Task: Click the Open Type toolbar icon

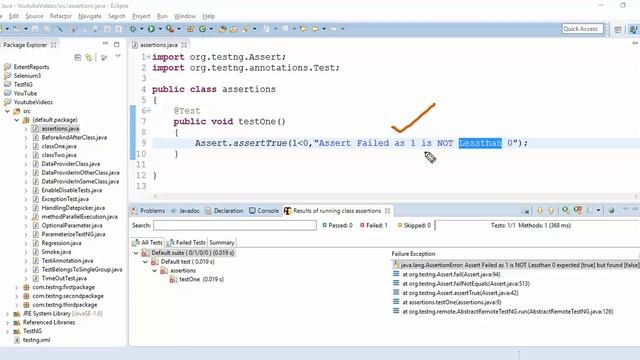Action: click(x=222, y=29)
